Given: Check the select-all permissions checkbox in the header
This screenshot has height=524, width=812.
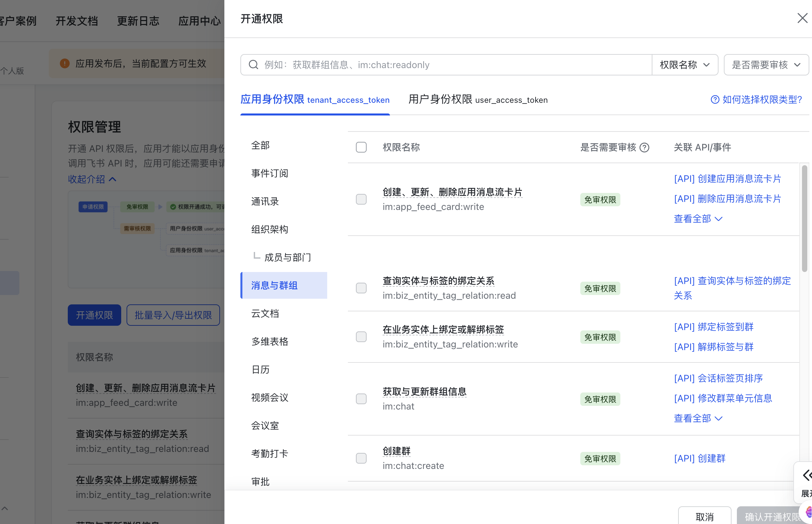Looking at the screenshot, I should point(361,147).
